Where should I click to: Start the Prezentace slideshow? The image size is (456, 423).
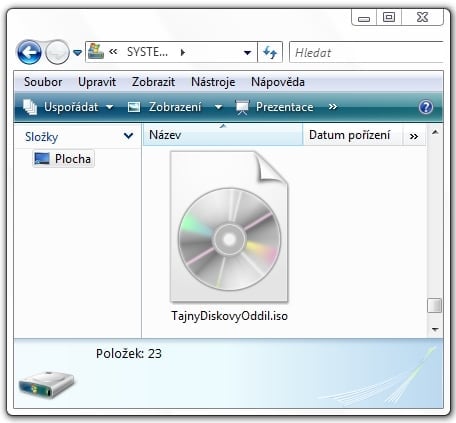coord(275,107)
